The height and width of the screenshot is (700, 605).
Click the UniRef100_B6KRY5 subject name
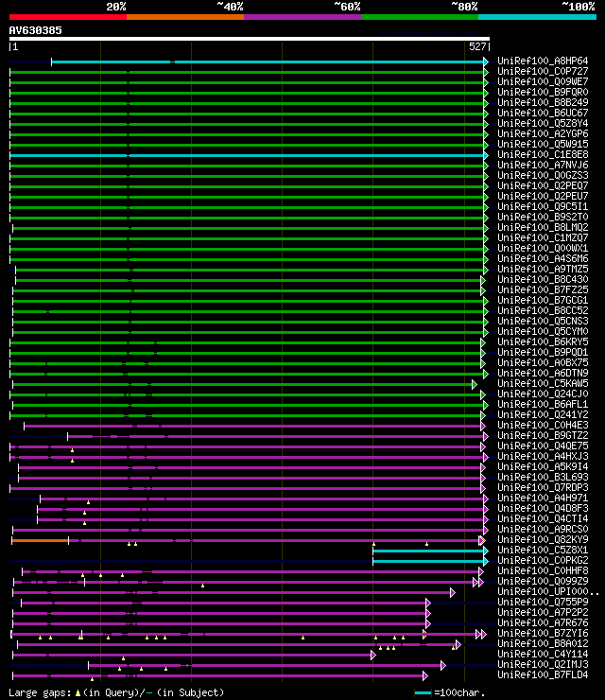pyautogui.click(x=543, y=342)
